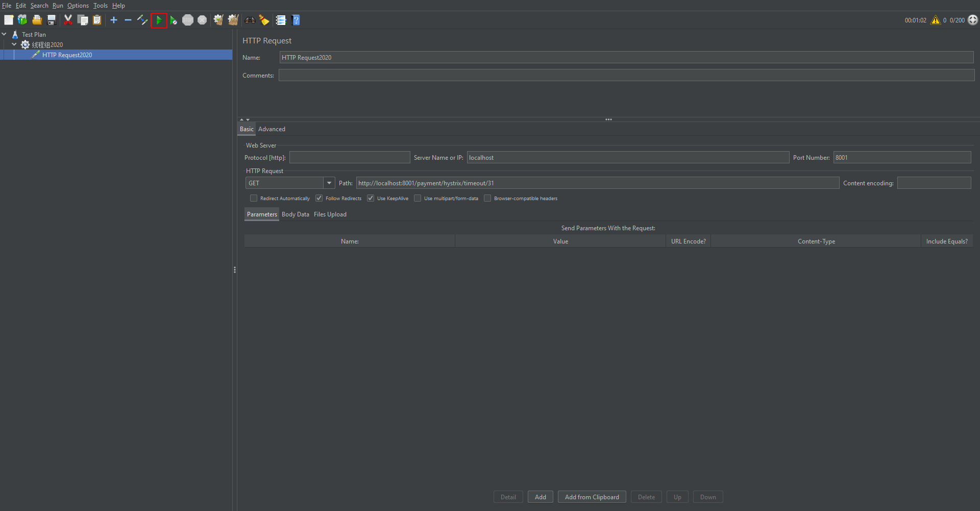Expand all tree nodes with plus icon
This screenshot has width=980, height=511.
(x=114, y=20)
